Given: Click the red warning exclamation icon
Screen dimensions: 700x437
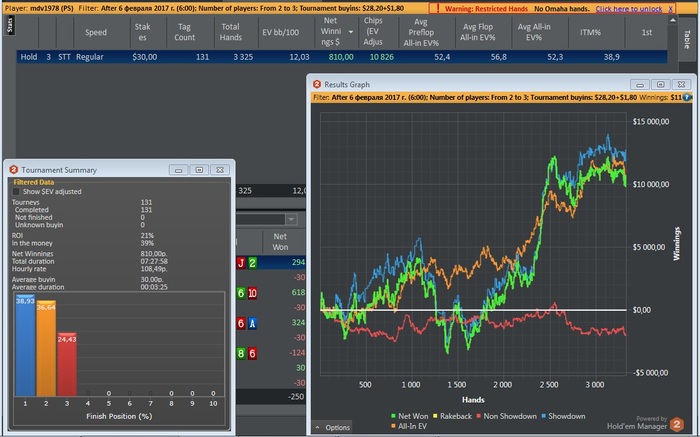Looking at the screenshot, I should tap(438, 8).
